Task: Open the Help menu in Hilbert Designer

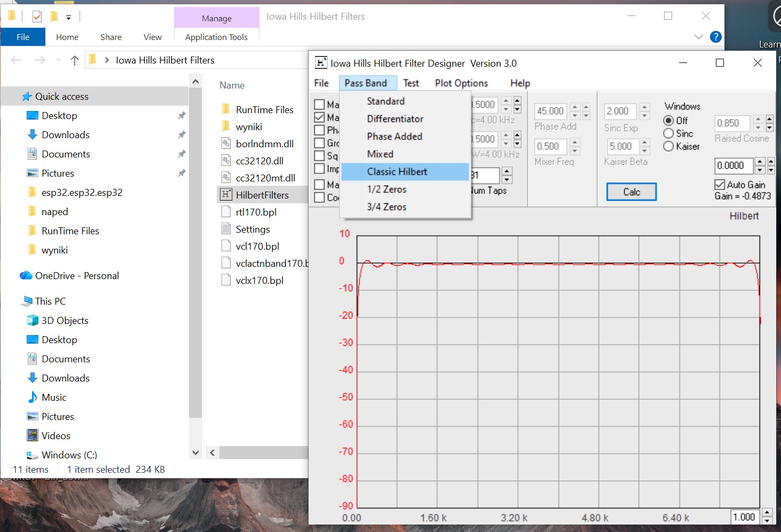Action: click(x=520, y=83)
